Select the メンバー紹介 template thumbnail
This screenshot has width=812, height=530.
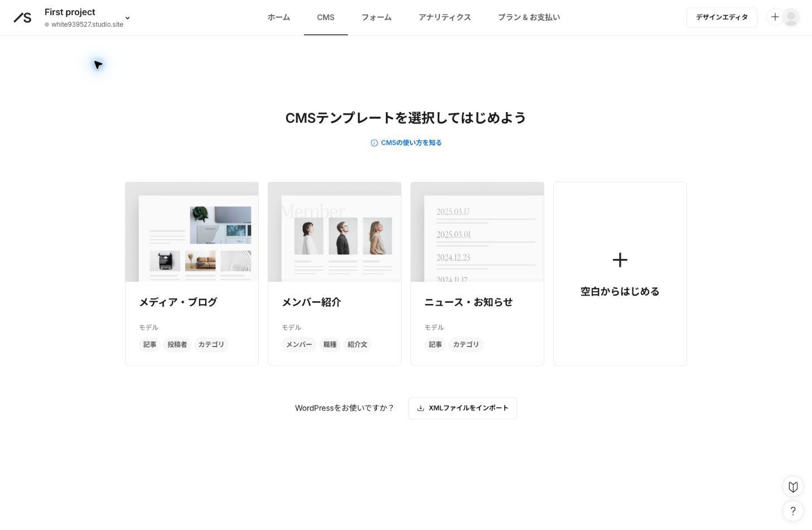[335, 232]
